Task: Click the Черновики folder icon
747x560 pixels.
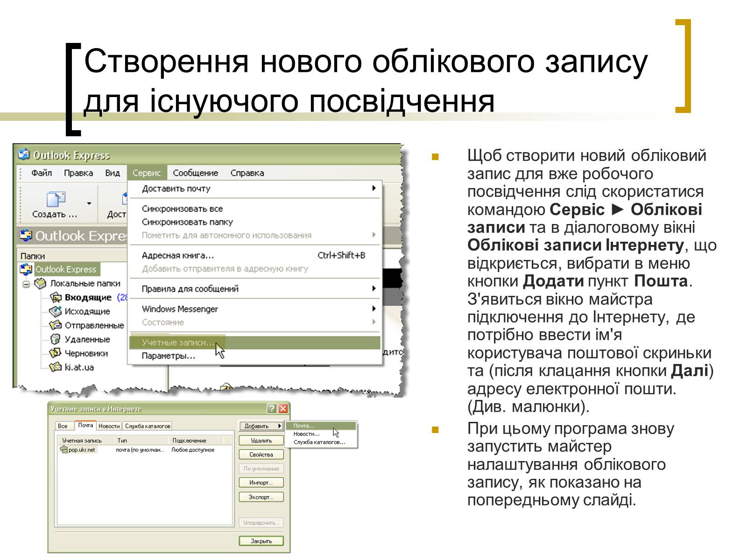Action: [x=56, y=353]
